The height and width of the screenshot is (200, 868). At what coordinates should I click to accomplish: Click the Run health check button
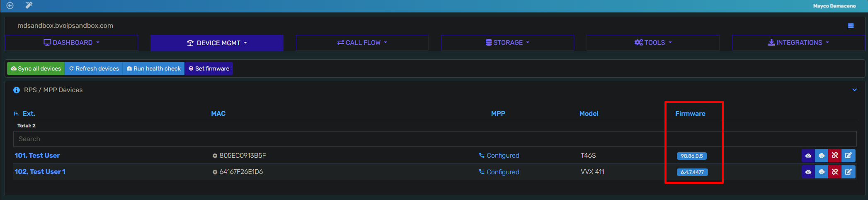coord(154,68)
